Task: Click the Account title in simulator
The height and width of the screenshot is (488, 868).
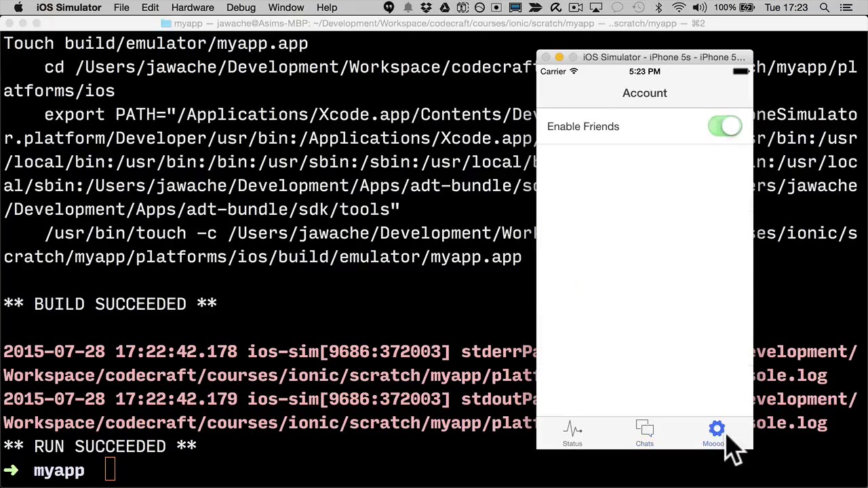Action: click(x=644, y=93)
